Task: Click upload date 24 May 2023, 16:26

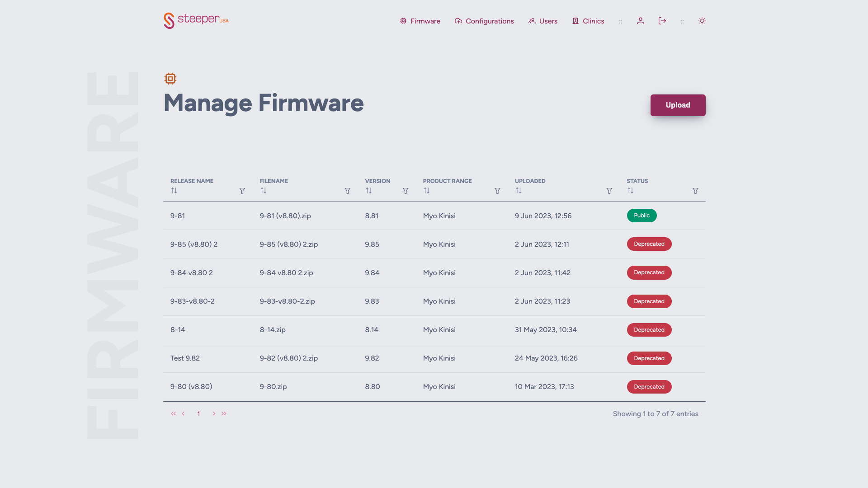Action: (546, 358)
